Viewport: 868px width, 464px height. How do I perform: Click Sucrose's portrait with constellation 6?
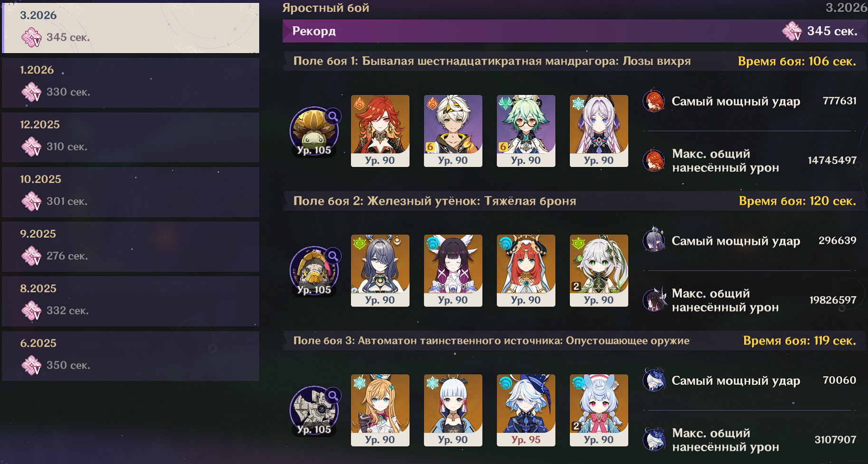[x=526, y=130]
